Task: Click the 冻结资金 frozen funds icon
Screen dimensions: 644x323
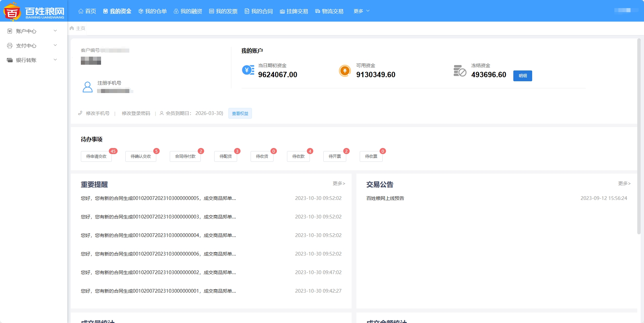Action: point(460,71)
